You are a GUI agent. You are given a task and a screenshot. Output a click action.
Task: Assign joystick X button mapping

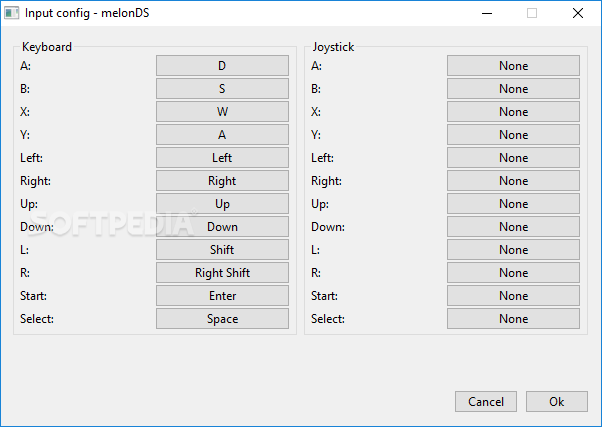[x=513, y=112]
